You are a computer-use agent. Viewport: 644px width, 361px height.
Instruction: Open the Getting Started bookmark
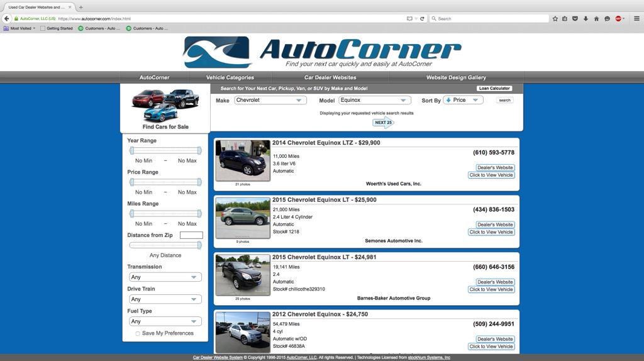tap(56, 28)
